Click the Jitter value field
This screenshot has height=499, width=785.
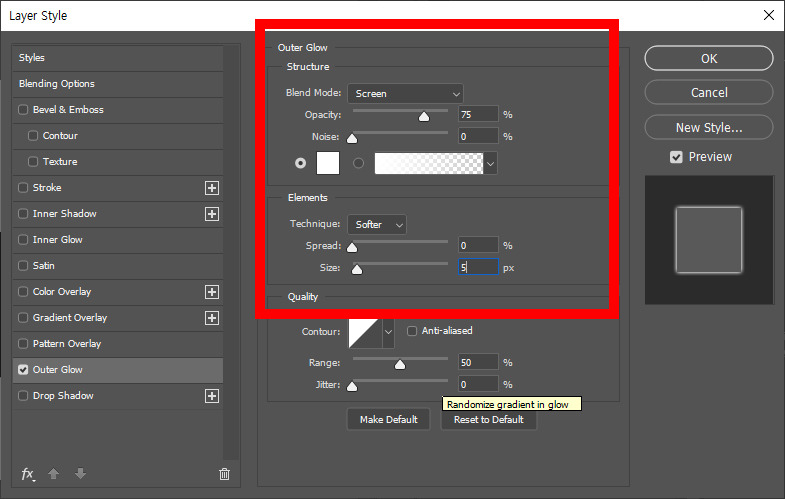click(x=478, y=384)
